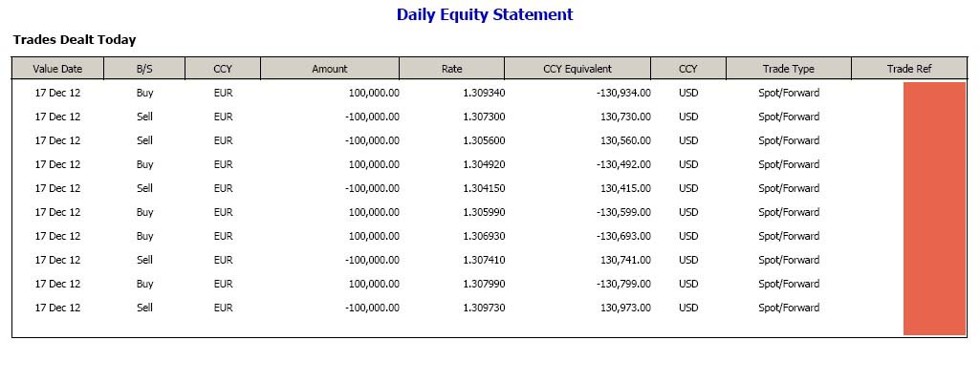
Task: Click the Daily Equity Statement title
Action: tap(485, 14)
